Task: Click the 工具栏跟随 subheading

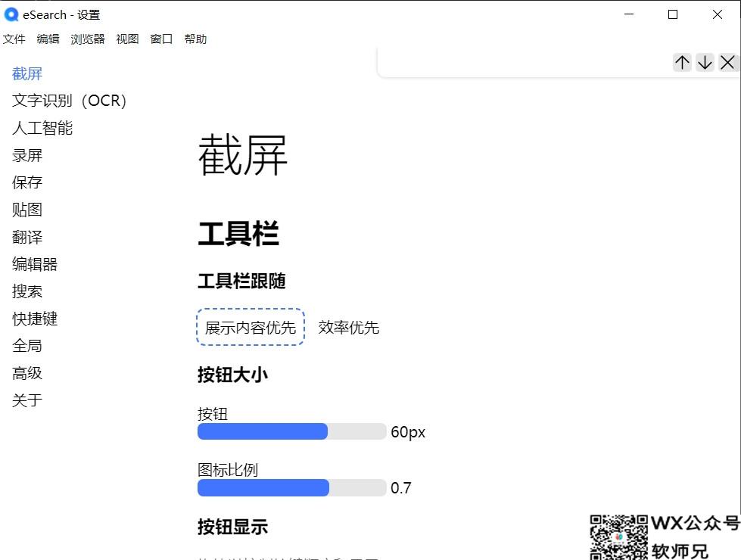Action: pos(242,282)
